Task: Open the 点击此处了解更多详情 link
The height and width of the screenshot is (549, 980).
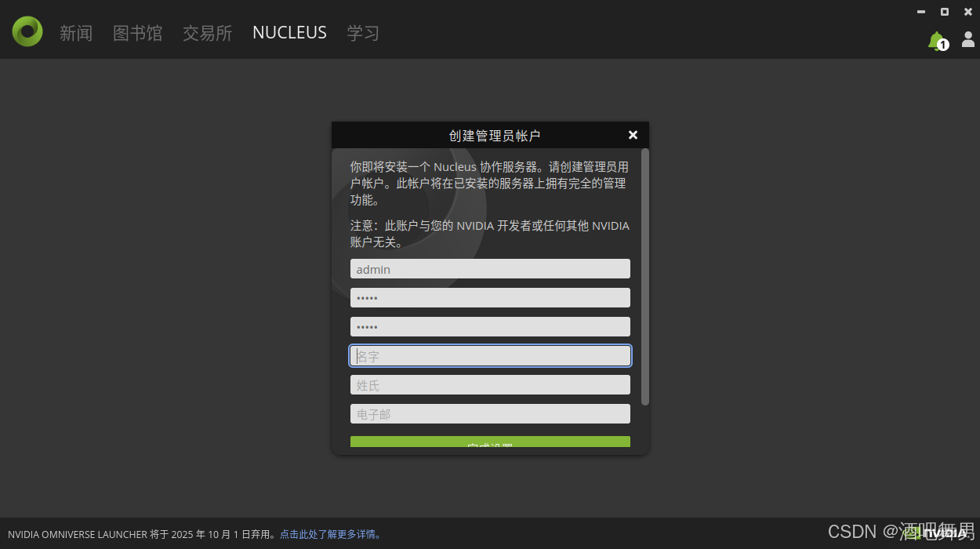Action: (x=331, y=535)
